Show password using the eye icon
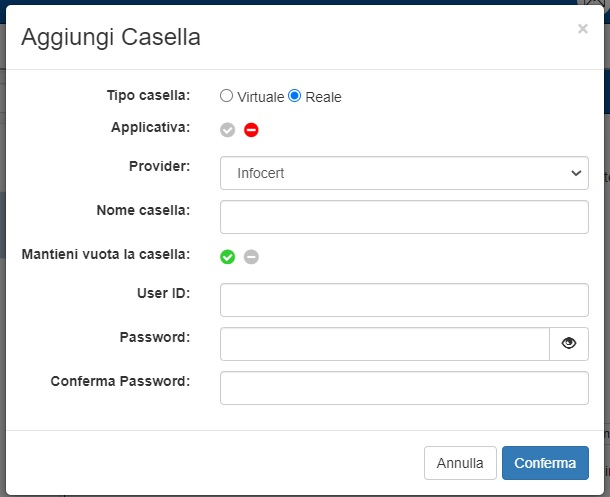 [569, 343]
